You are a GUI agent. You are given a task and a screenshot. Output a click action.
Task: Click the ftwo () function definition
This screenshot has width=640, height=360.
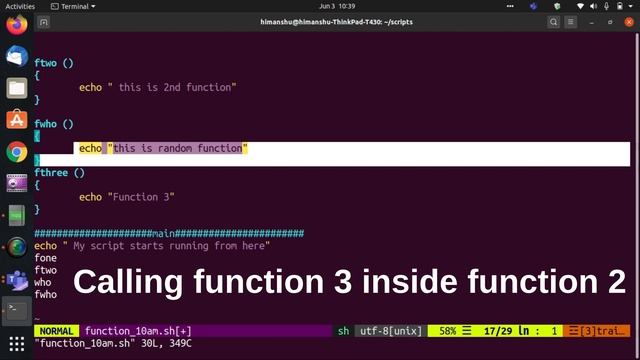54,63
